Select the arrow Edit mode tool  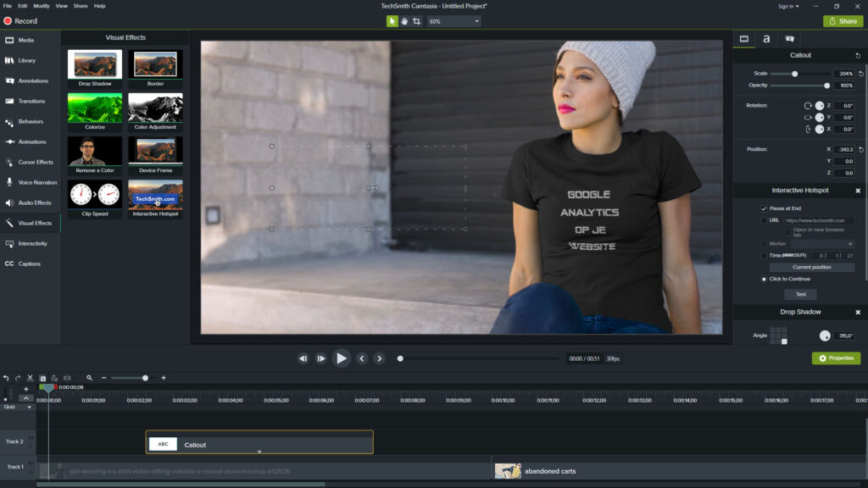[x=392, y=21]
